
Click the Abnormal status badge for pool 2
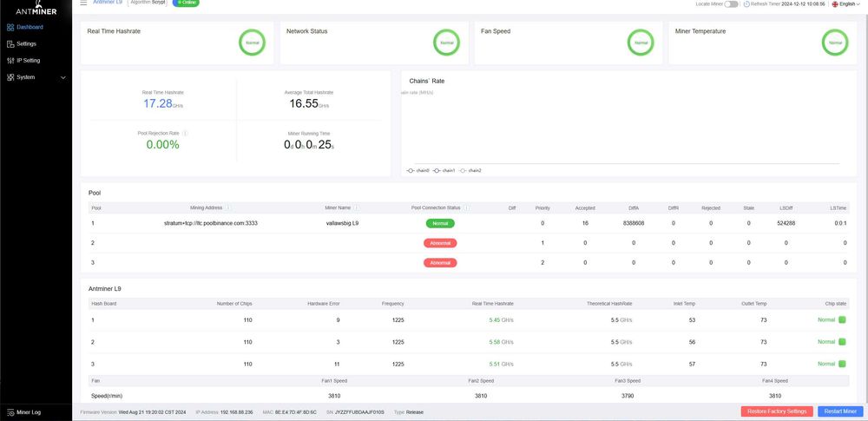pyautogui.click(x=440, y=243)
